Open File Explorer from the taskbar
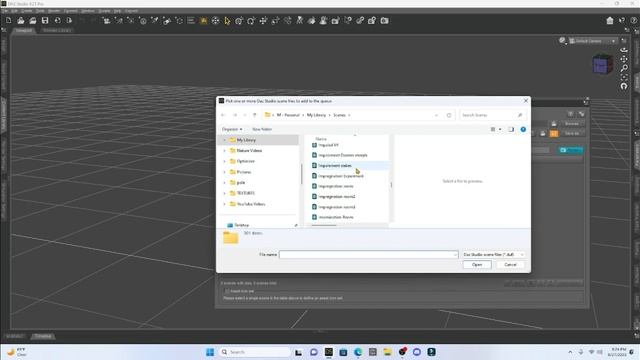Viewport: 640px width, 360px height. (x=387, y=352)
